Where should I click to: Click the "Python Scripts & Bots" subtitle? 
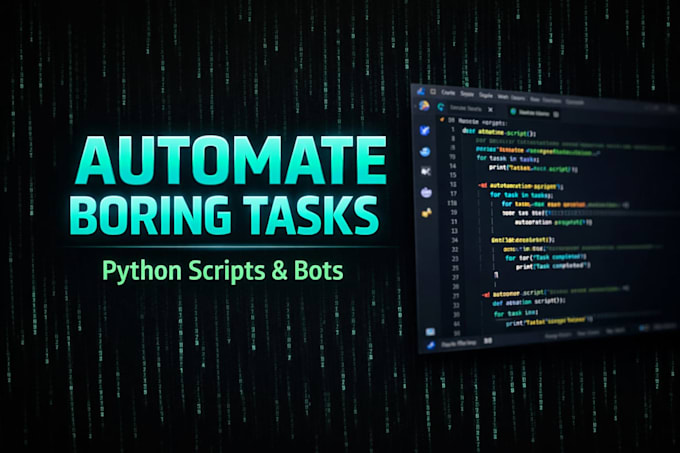pyautogui.click(x=222, y=270)
